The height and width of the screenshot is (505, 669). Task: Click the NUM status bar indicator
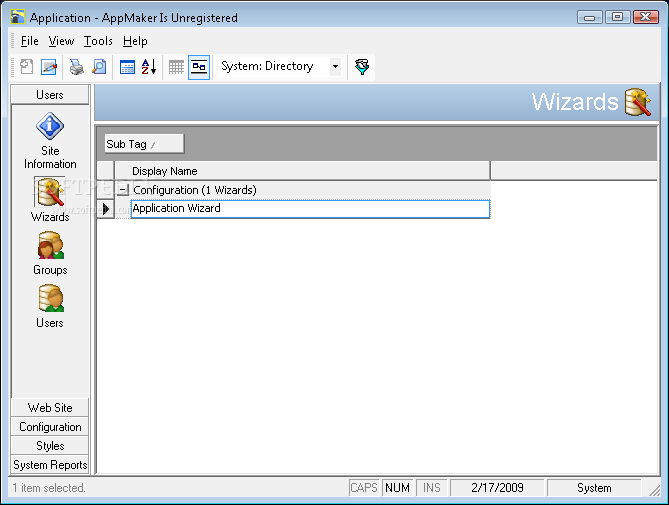[x=397, y=488]
